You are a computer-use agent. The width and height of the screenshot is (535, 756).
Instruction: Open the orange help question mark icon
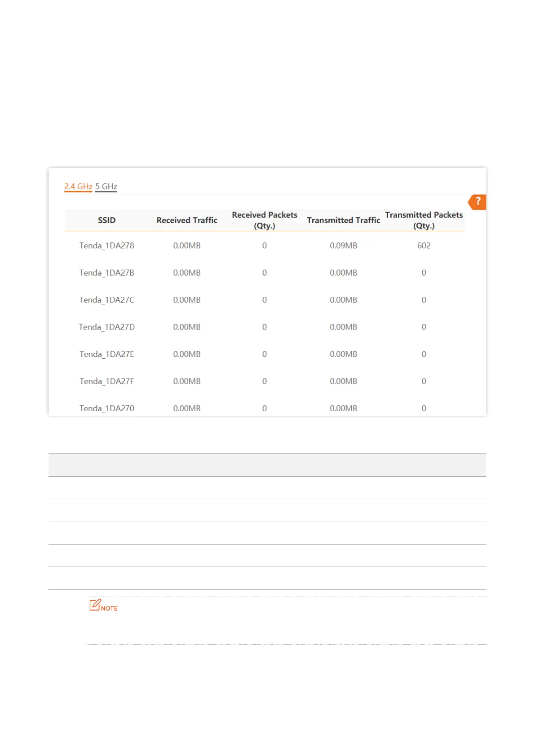point(477,202)
